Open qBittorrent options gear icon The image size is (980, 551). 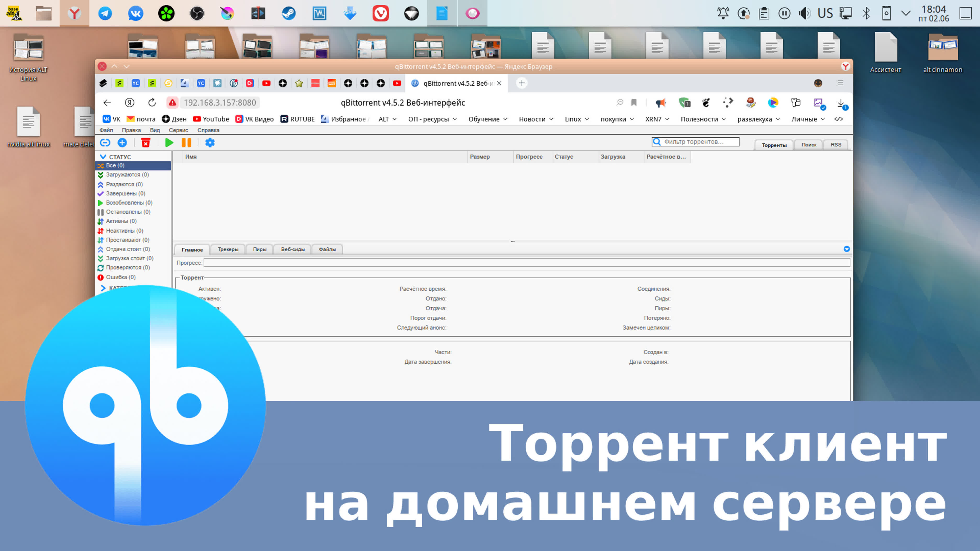point(210,143)
